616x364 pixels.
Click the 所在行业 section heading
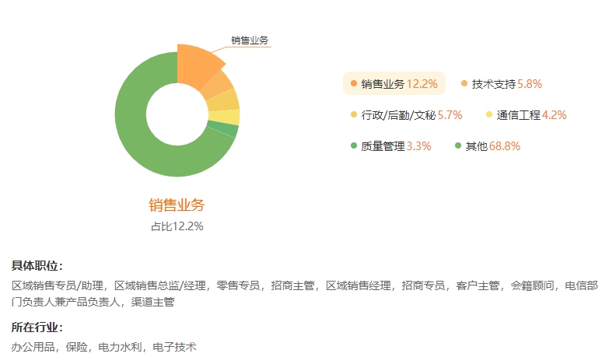(37, 327)
